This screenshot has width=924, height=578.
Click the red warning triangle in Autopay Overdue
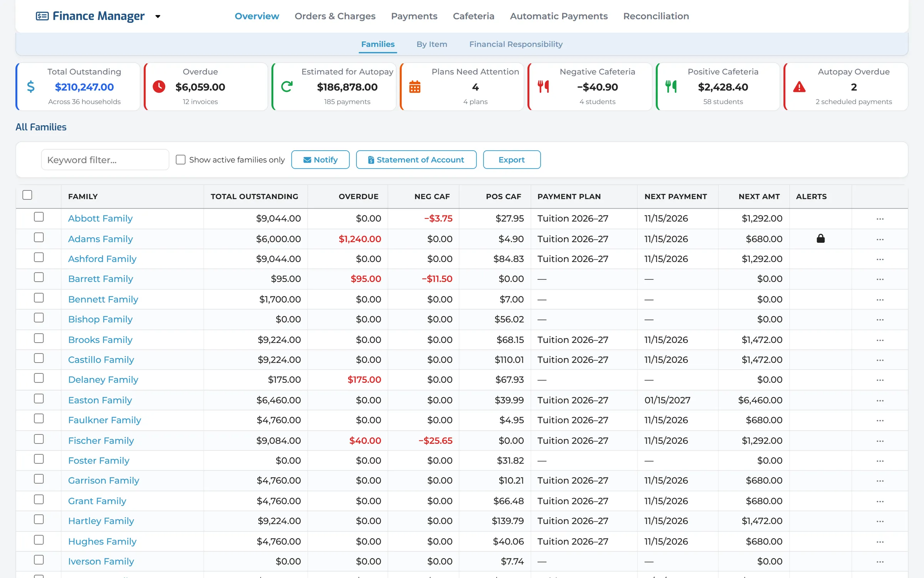pyautogui.click(x=799, y=87)
